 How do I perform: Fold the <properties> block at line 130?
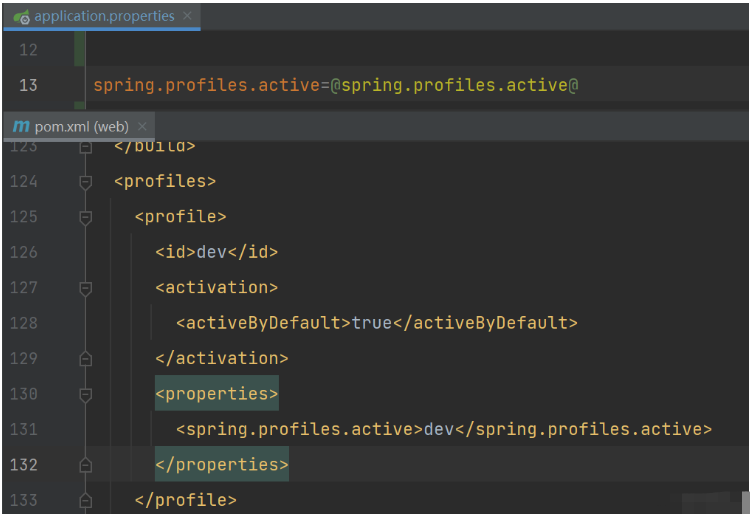click(86, 394)
